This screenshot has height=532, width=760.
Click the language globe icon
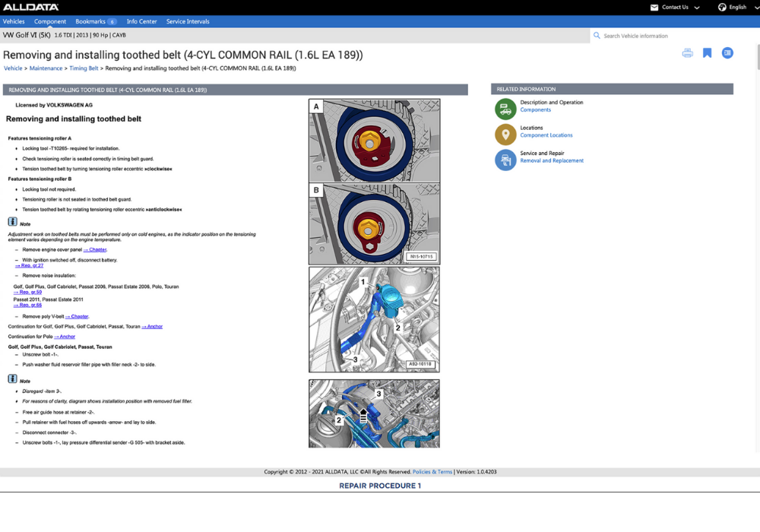(722, 8)
